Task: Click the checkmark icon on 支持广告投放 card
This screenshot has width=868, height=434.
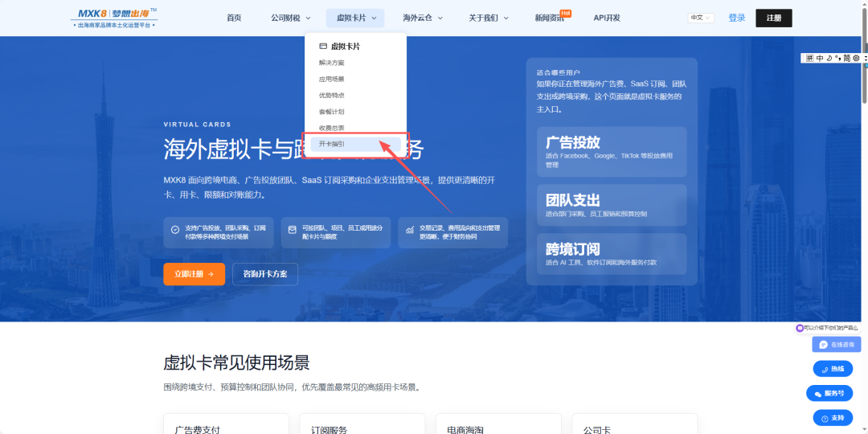Action: click(175, 229)
